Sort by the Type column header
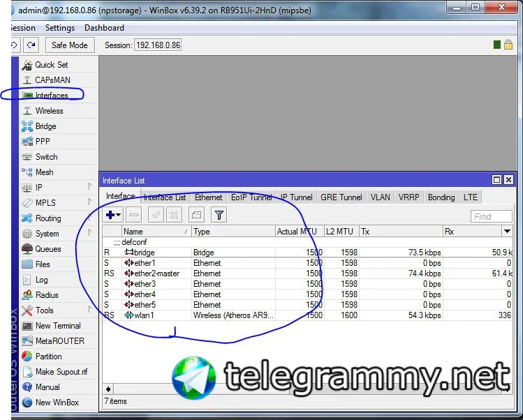 pos(233,232)
